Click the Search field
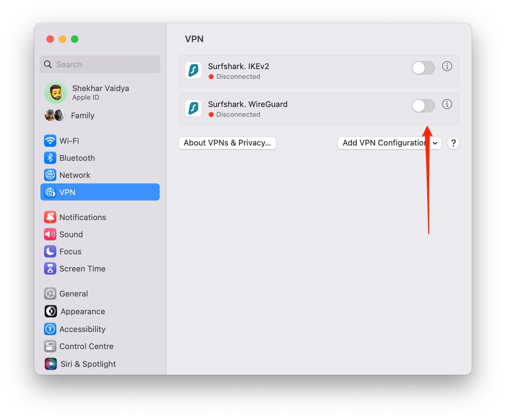The image size is (506, 420). tap(100, 64)
